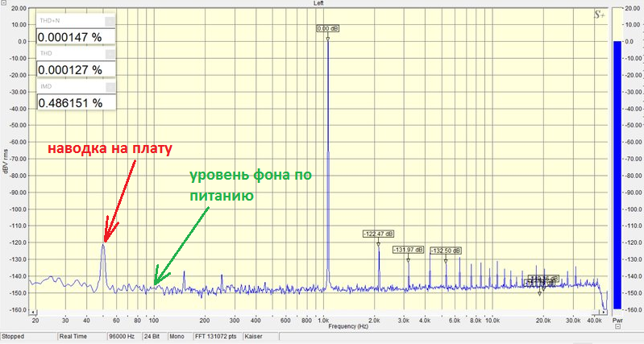Click the IMD value 0.486151 % field
This screenshot has height=344, width=644.
pos(76,102)
